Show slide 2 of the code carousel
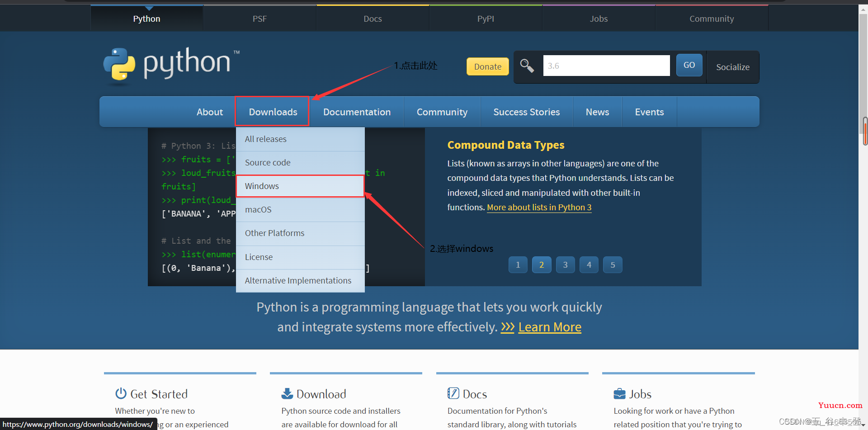Screen dimensions: 868x430 coord(542,265)
